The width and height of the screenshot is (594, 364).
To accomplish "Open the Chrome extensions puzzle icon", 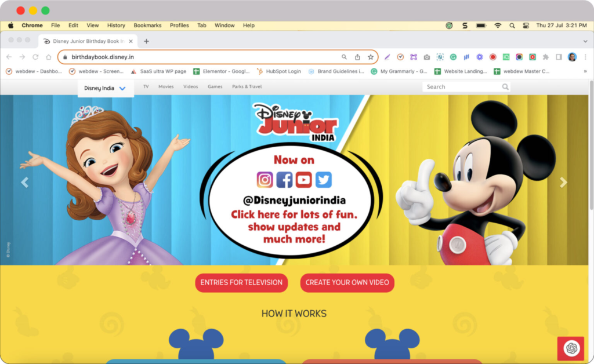I will (545, 57).
